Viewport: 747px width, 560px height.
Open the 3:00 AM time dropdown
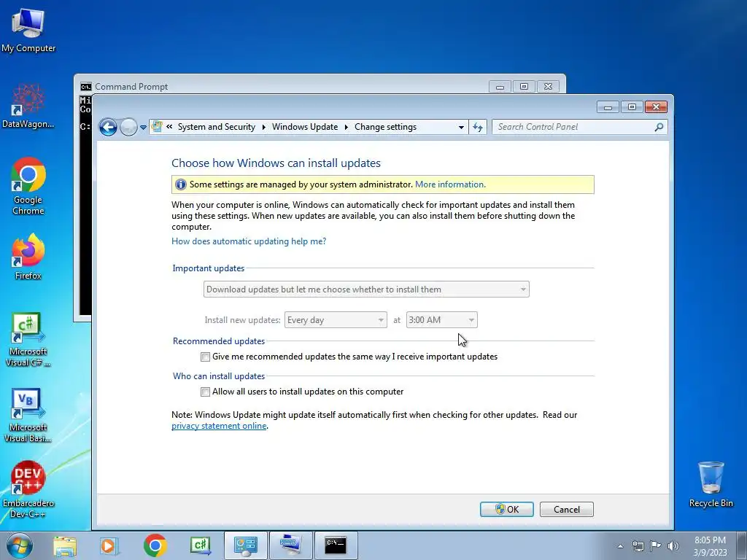coord(441,320)
